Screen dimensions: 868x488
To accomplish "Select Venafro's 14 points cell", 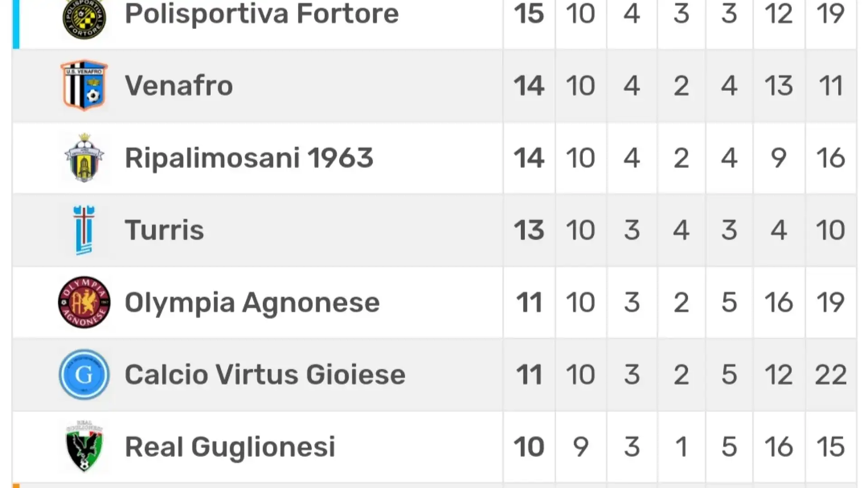I will click(x=529, y=85).
